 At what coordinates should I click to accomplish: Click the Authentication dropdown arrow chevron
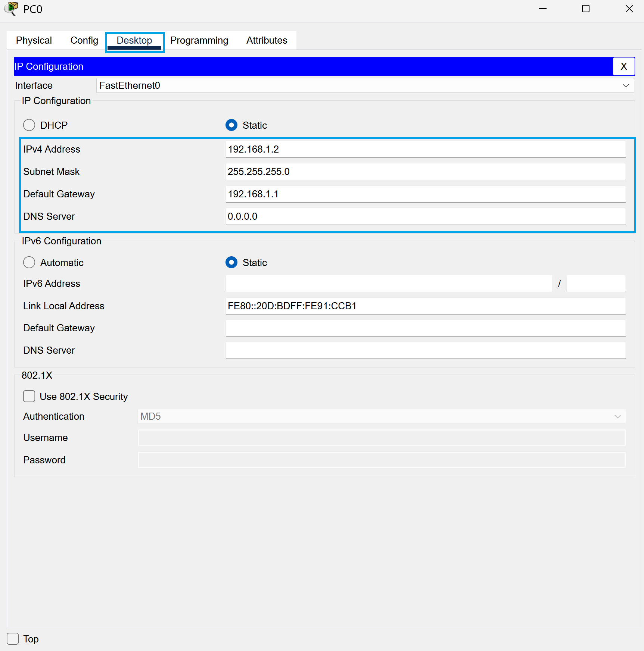(x=617, y=416)
